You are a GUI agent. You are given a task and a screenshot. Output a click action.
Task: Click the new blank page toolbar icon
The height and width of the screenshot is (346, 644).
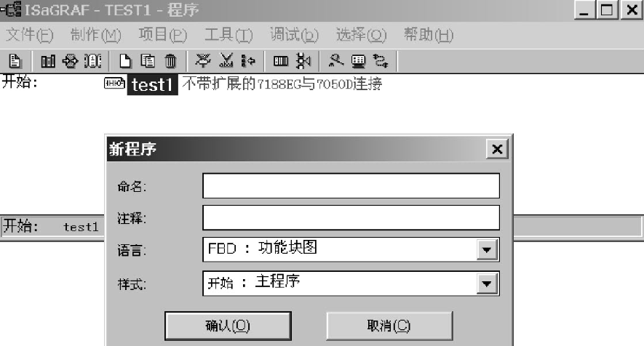(x=125, y=61)
